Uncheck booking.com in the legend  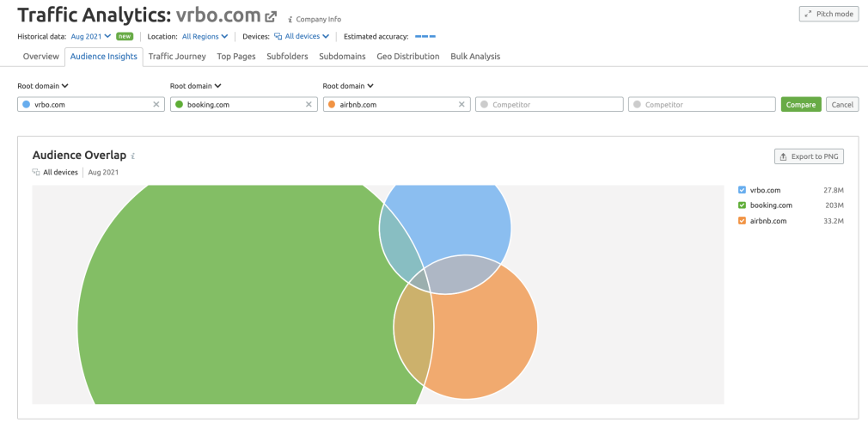[743, 205]
